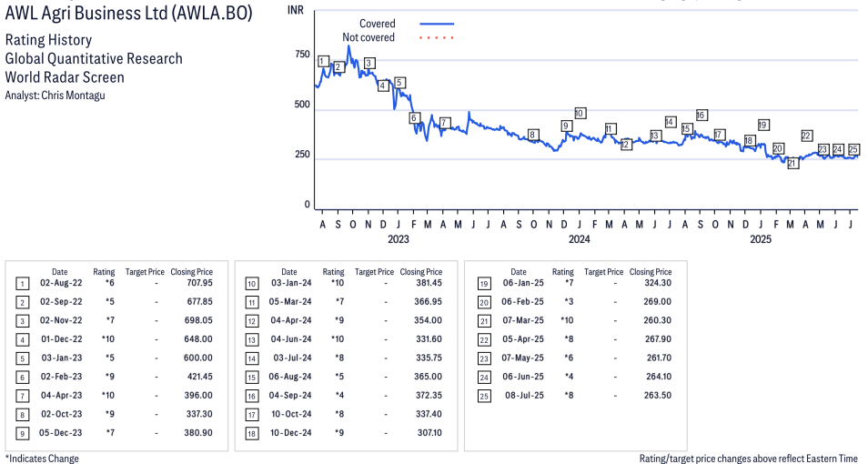This screenshot has height=464, width=868.
Task: Select the 06-Jan-25 date cell
Action: tap(523, 283)
